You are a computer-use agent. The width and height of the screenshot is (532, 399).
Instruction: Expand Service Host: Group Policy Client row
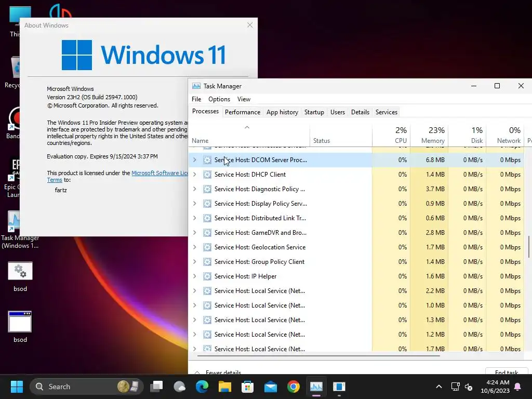tap(194, 262)
